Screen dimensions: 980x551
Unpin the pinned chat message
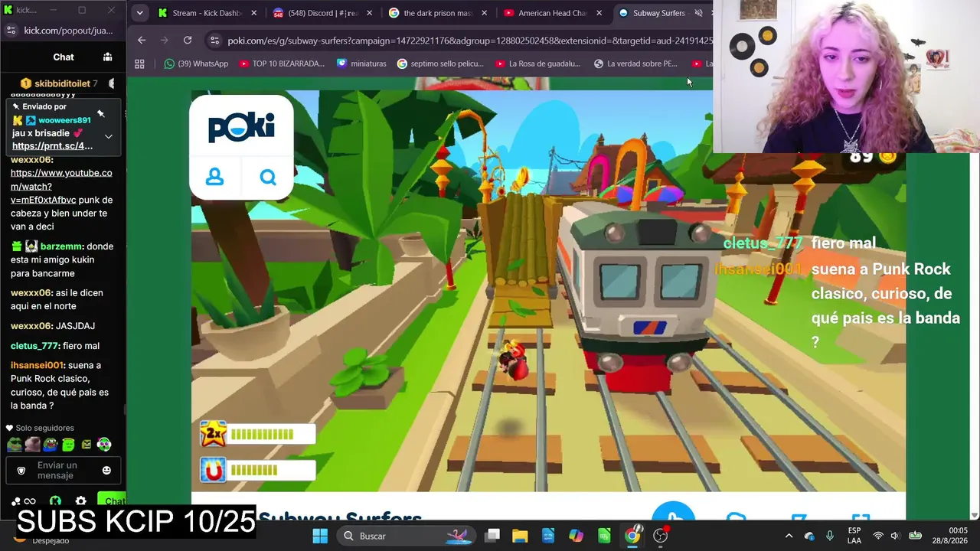tap(100, 113)
